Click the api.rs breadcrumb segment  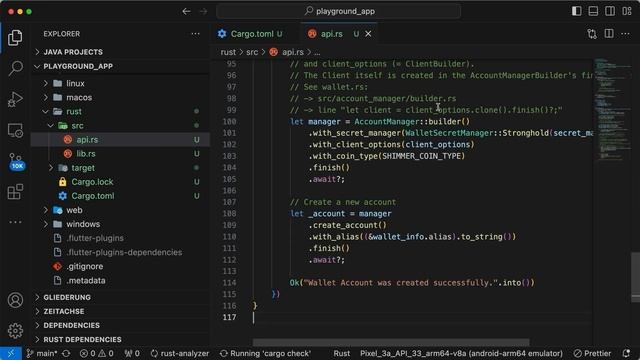pos(287,52)
